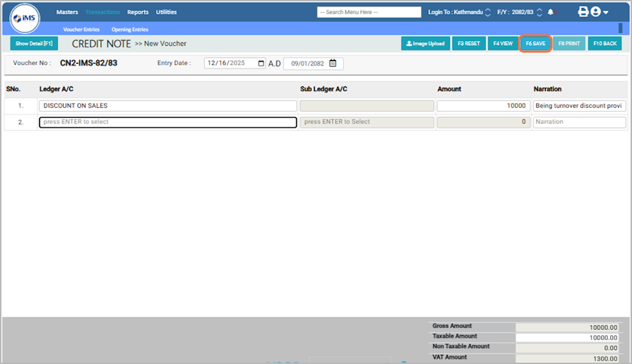
Task: Open the Masters menu
Action: 67,12
